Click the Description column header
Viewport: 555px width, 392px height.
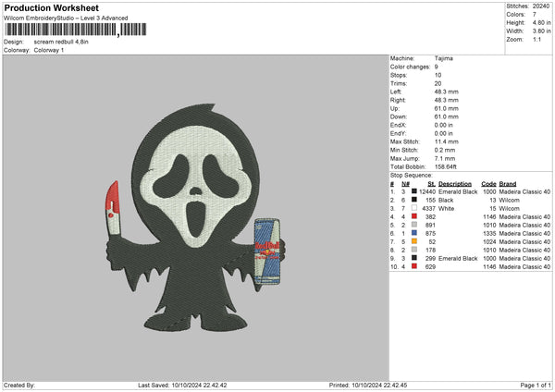pyautogui.click(x=455, y=184)
